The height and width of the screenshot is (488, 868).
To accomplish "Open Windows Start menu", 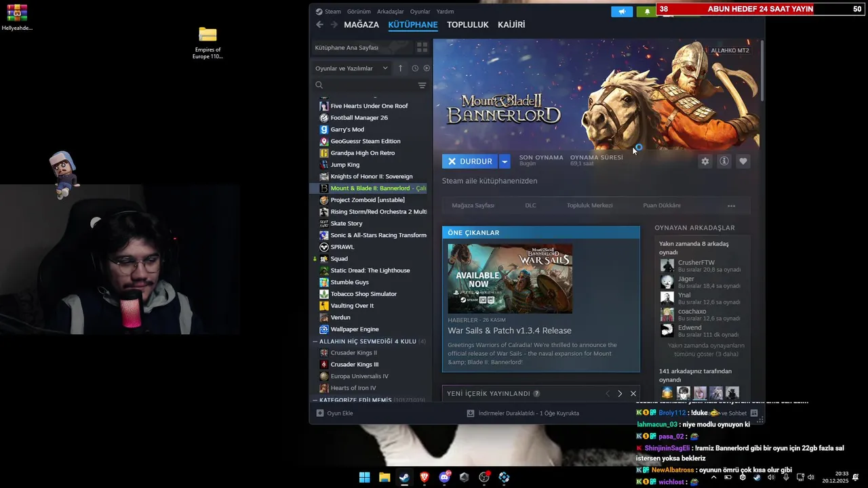I will click(x=365, y=477).
